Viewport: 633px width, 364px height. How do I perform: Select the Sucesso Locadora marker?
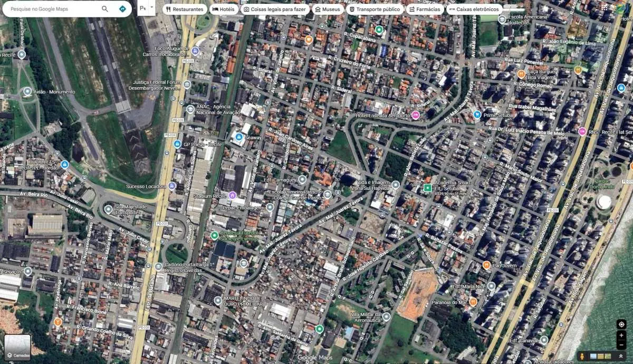(x=172, y=186)
